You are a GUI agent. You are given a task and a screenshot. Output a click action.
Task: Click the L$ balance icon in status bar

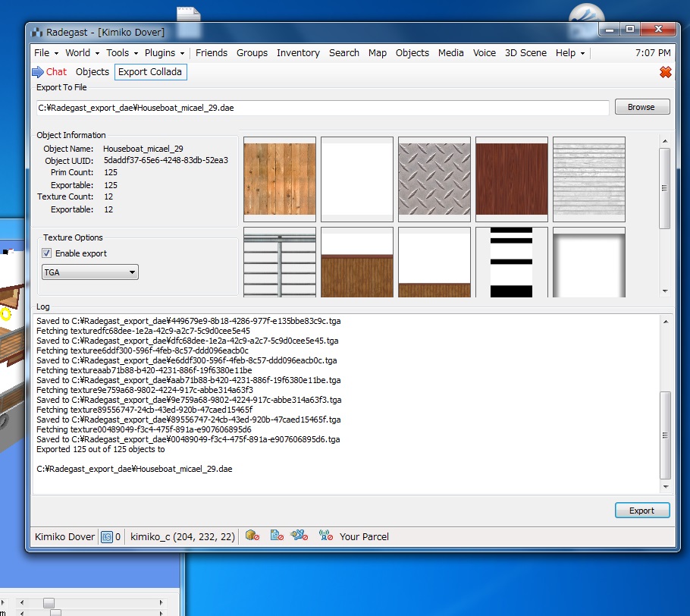(x=107, y=537)
